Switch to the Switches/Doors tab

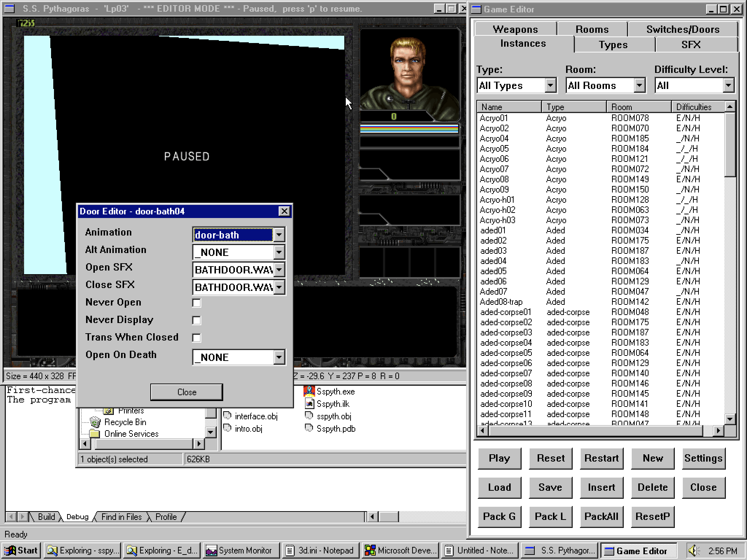click(683, 29)
